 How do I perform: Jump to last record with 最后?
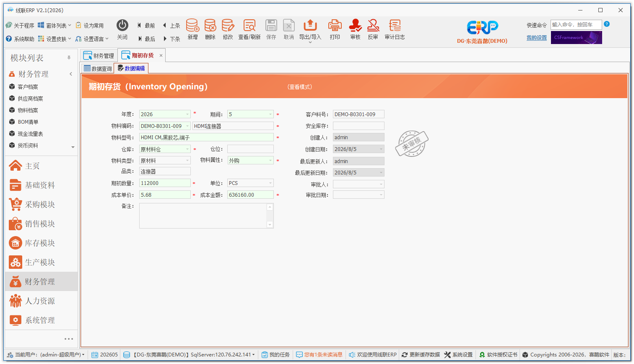tap(146, 39)
